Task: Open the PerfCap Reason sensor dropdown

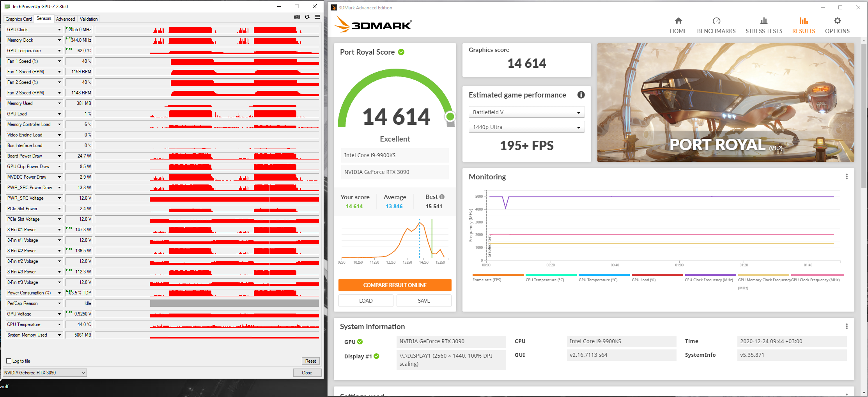Action: [59, 303]
